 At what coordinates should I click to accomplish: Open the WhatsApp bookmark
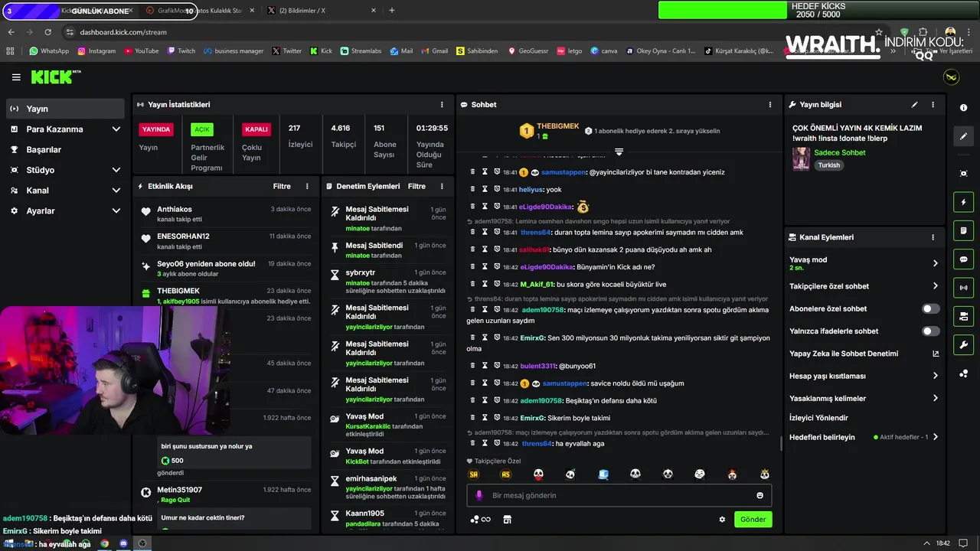point(49,51)
